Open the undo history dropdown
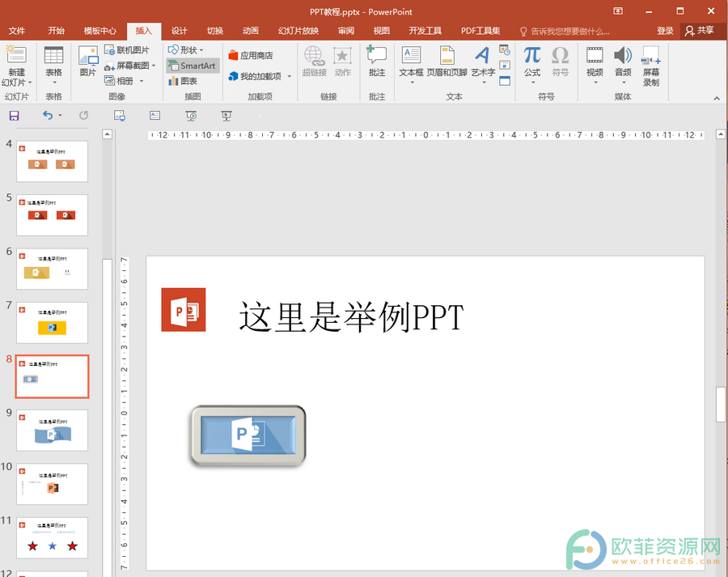Viewport: 728px width, 577px height. 61,115
